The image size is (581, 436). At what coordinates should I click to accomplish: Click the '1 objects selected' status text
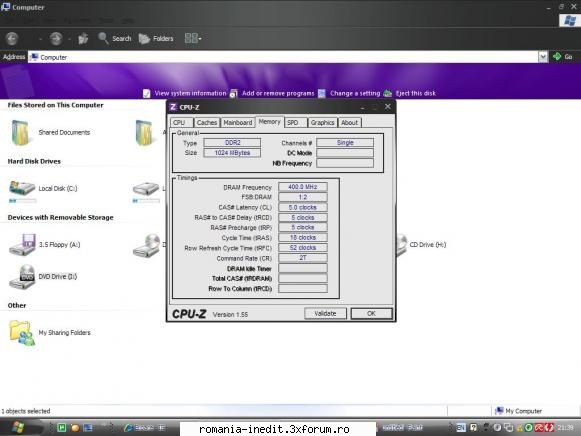(x=26, y=411)
